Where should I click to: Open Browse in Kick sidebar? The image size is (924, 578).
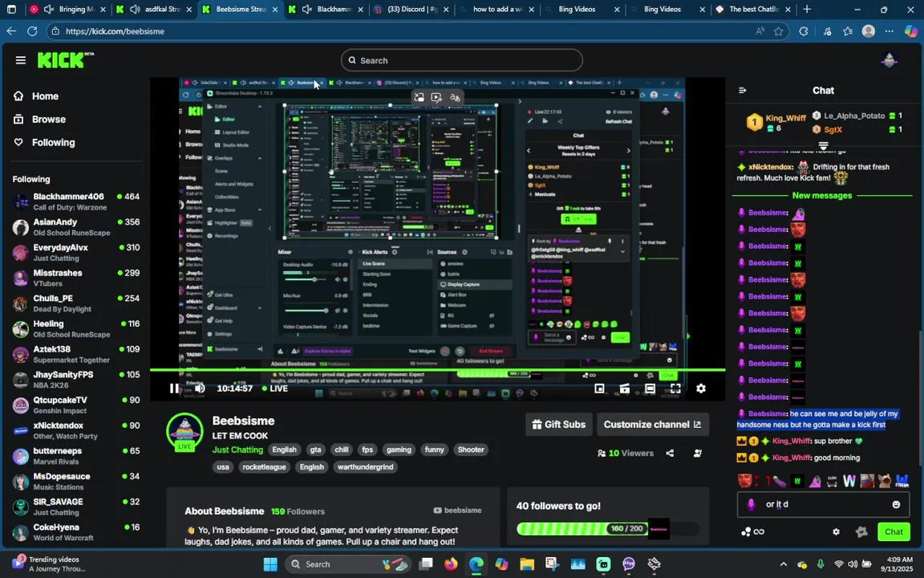pyautogui.click(x=41, y=119)
